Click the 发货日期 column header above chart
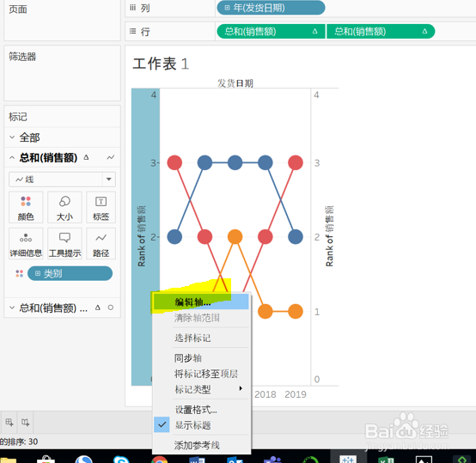The width and height of the screenshot is (476, 463). click(235, 83)
